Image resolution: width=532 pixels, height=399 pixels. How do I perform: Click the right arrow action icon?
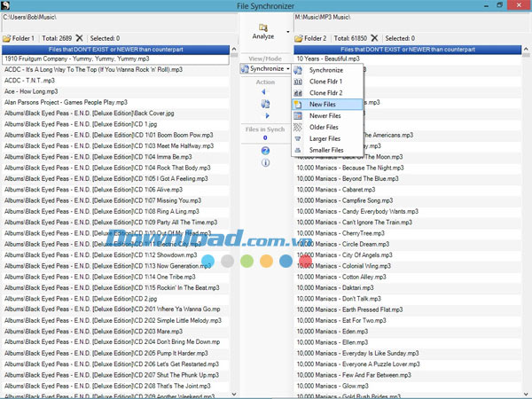click(263, 115)
